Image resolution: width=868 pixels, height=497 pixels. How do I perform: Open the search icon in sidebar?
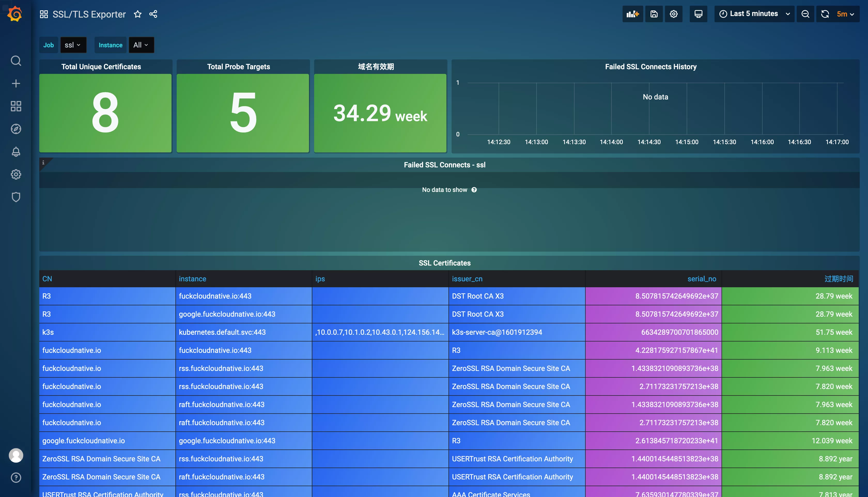[x=16, y=61]
